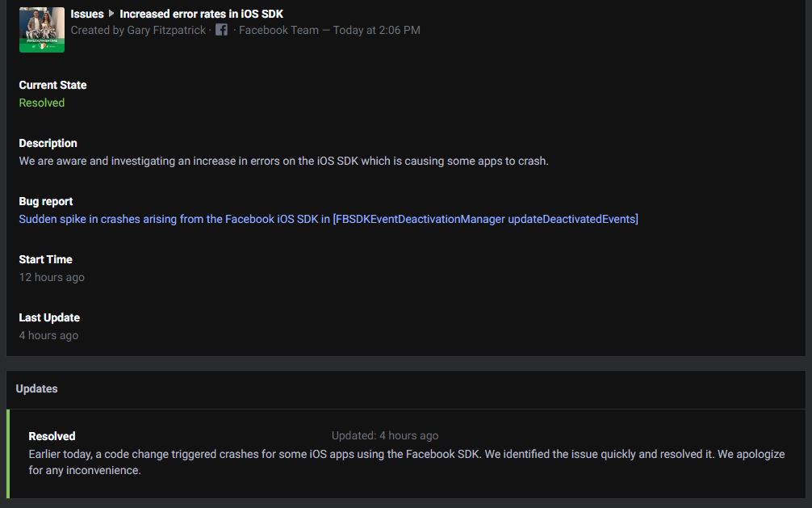Click the Facebook logo icon
The width and height of the screenshot is (812, 508).
coord(221,30)
